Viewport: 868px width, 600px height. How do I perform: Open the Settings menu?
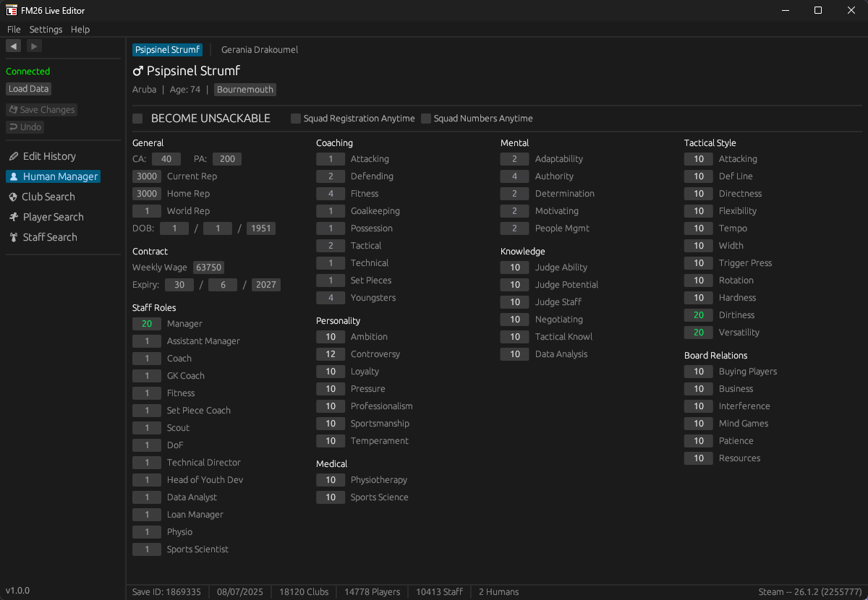[x=46, y=30]
